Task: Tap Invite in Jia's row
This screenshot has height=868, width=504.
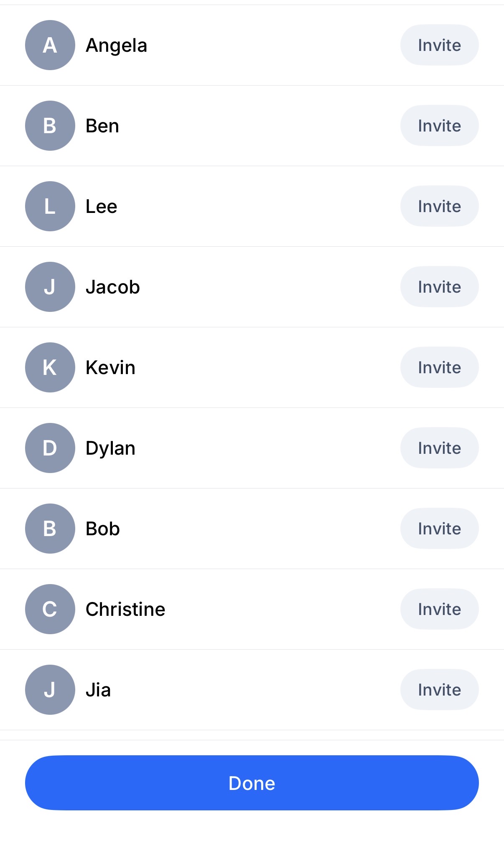Action: click(439, 690)
